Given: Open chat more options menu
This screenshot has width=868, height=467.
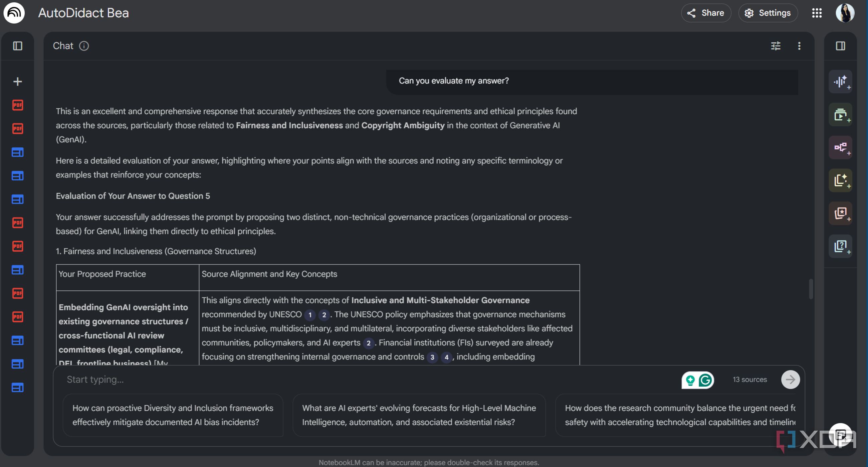Looking at the screenshot, I should coord(799,46).
